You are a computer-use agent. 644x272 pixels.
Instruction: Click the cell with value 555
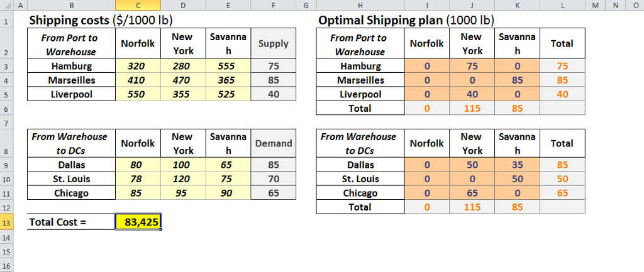pos(228,66)
